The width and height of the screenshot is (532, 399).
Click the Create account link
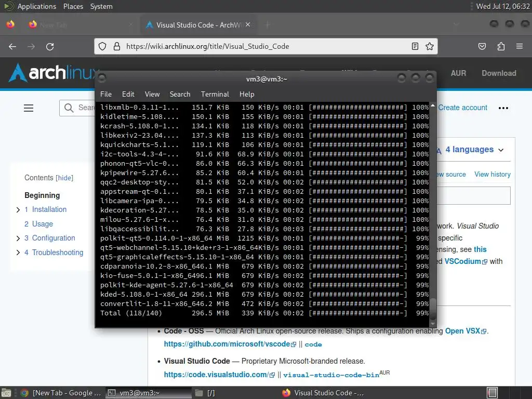(x=462, y=108)
